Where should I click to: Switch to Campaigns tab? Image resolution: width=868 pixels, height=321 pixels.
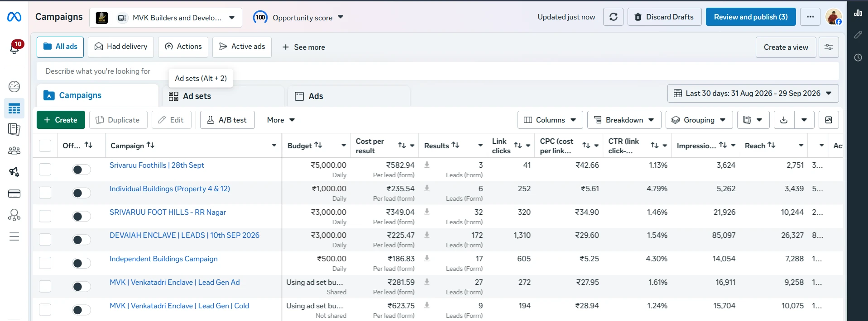coord(97,95)
